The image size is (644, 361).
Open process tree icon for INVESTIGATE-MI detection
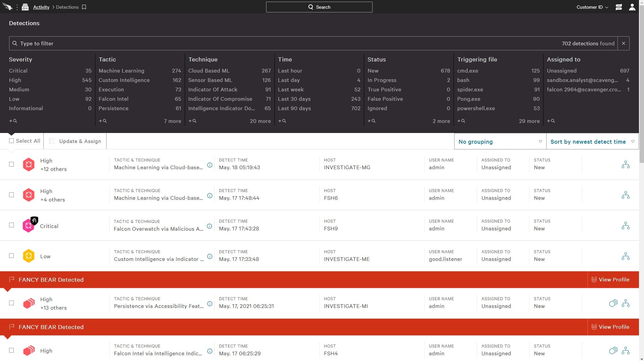point(626,303)
